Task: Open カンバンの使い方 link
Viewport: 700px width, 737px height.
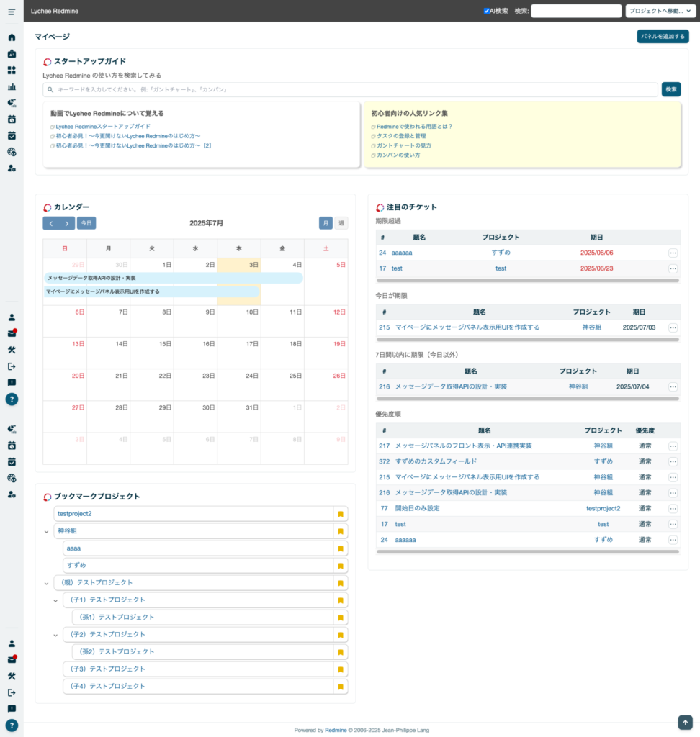Action: [x=398, y=155]
